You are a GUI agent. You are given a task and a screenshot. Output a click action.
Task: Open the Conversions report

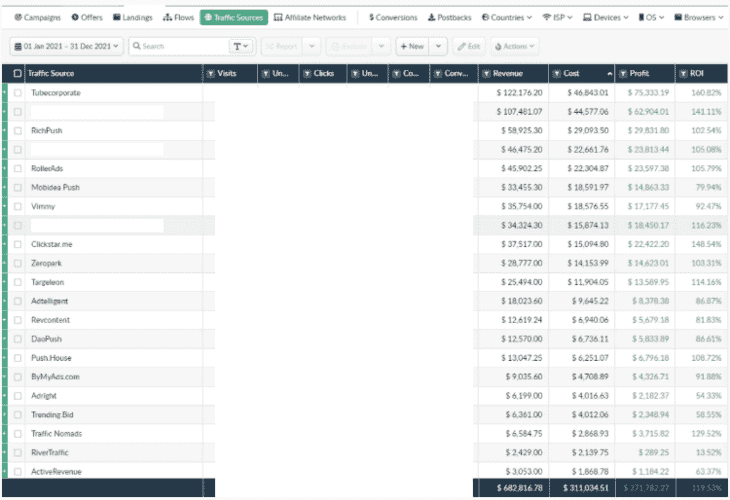tap(393, 17)
